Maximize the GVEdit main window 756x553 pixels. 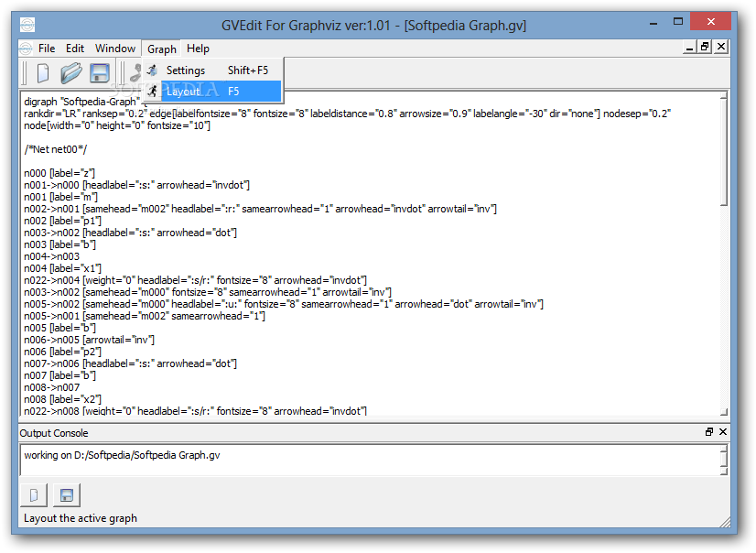pos(678,21)
